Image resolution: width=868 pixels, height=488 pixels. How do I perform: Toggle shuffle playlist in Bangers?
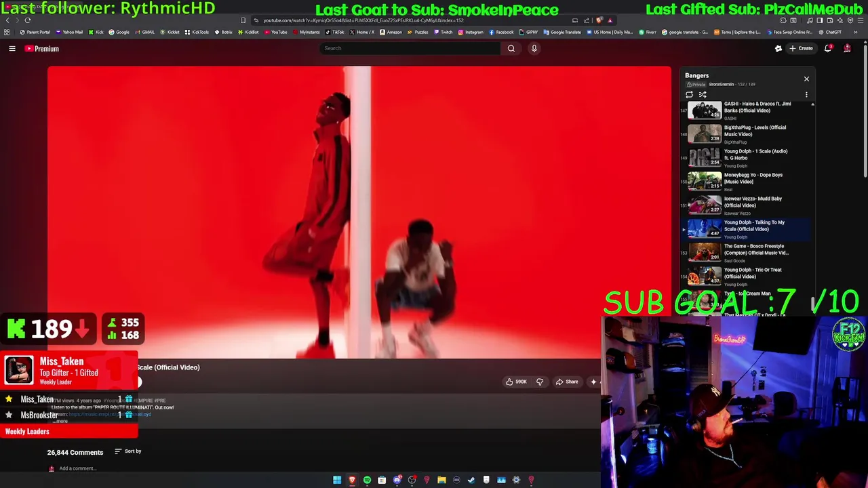tap(703, 95)
